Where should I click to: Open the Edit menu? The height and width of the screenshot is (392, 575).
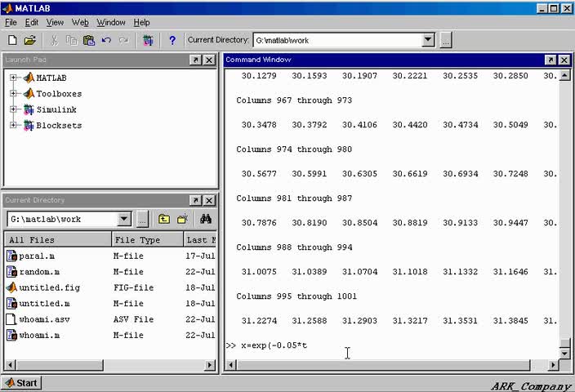[32, 23]
